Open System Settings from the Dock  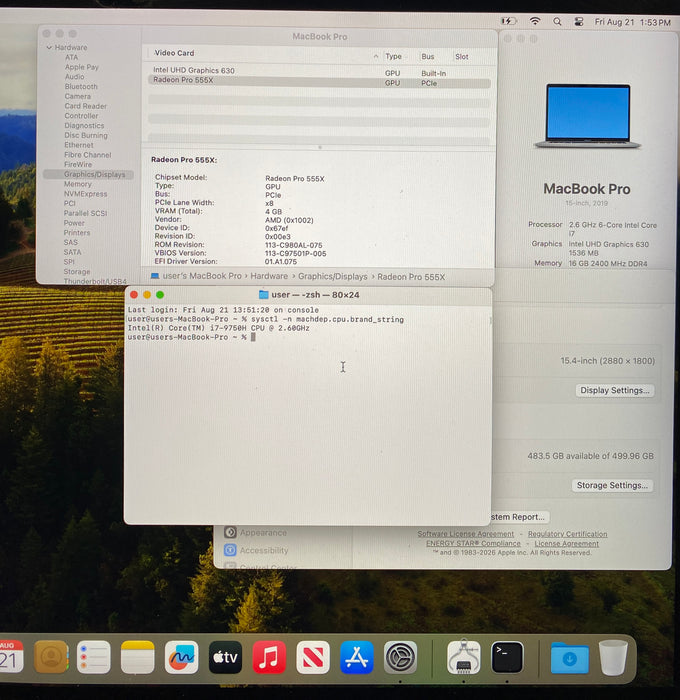point(400,657)
